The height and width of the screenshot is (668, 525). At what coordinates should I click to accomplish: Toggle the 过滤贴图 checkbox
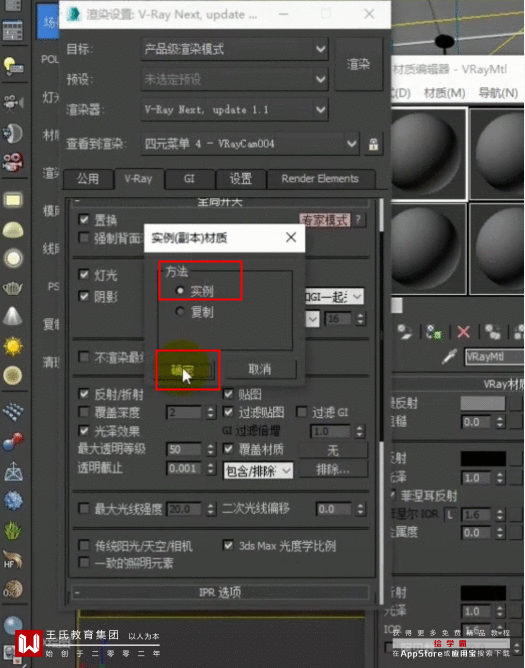[x=228, y=412]
